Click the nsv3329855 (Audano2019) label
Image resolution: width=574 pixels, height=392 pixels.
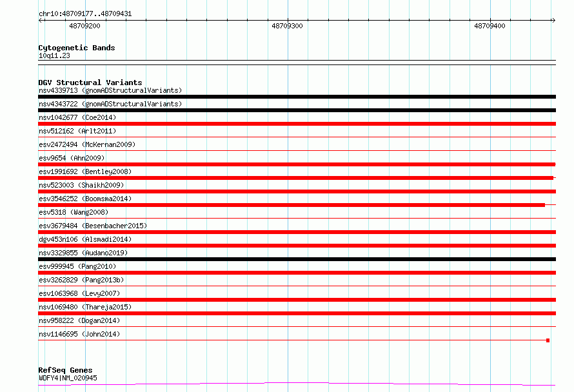(x=83, y=253)
